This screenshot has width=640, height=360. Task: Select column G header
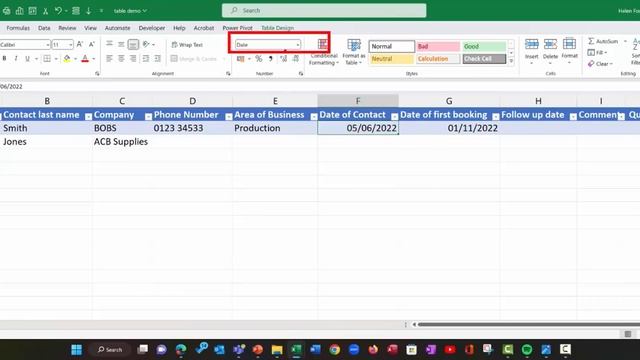(x=449, y=101)
